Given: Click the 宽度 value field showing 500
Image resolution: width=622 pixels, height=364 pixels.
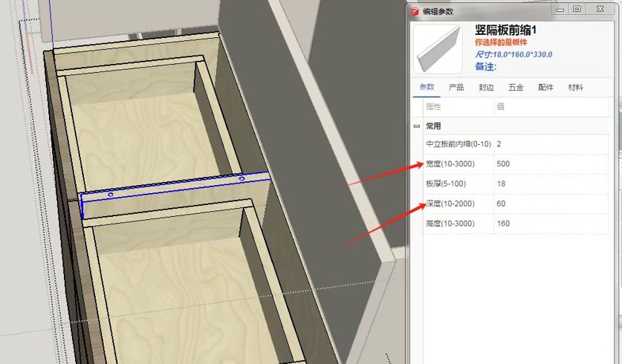Looking at the screenshot, I should click(554, 163).
